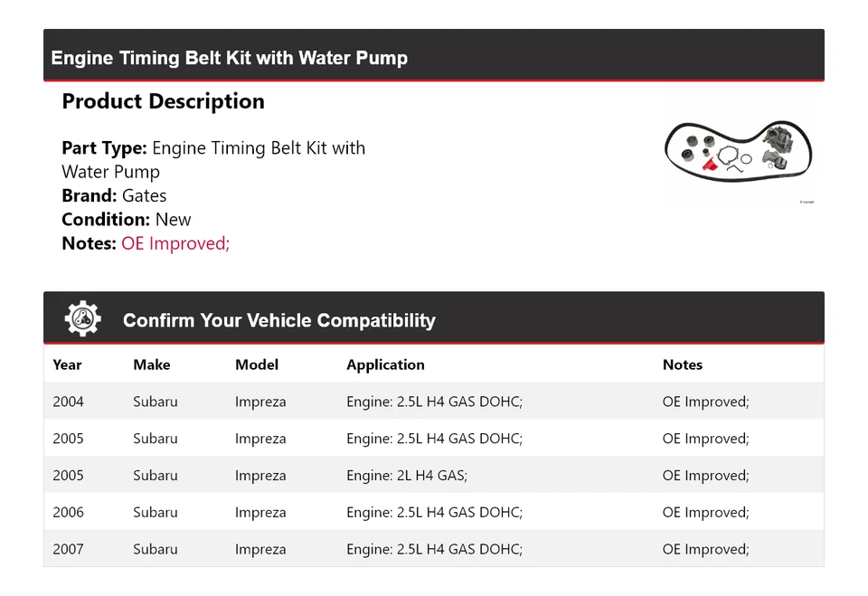Click the 2006 year cell
The image size is (868, 596).
tap(68, 512)
